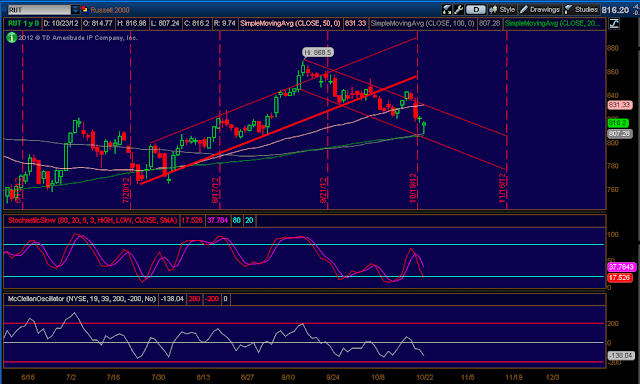The width and height of the screenshot is (640, 384).
Task: Click the 880 price axis label
Action: tap(613, 48)
